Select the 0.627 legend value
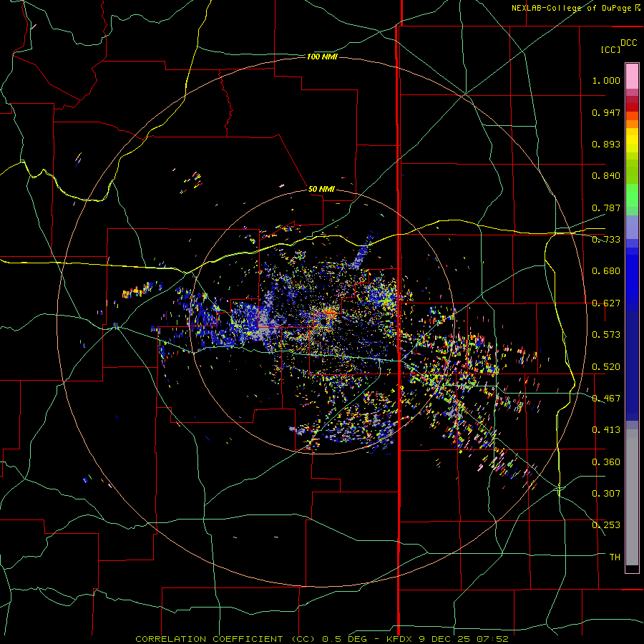Viewport: 644px width, 644px height. pos(606,303)
